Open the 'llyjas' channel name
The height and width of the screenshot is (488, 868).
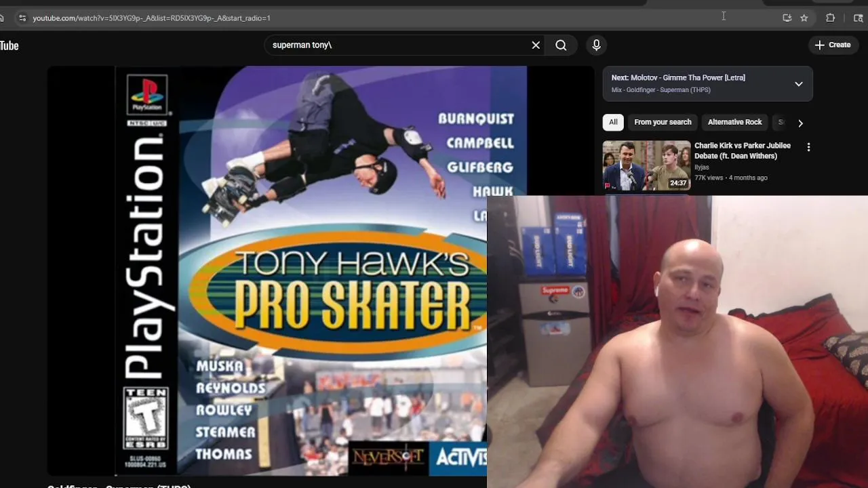(x=701, y=167)
